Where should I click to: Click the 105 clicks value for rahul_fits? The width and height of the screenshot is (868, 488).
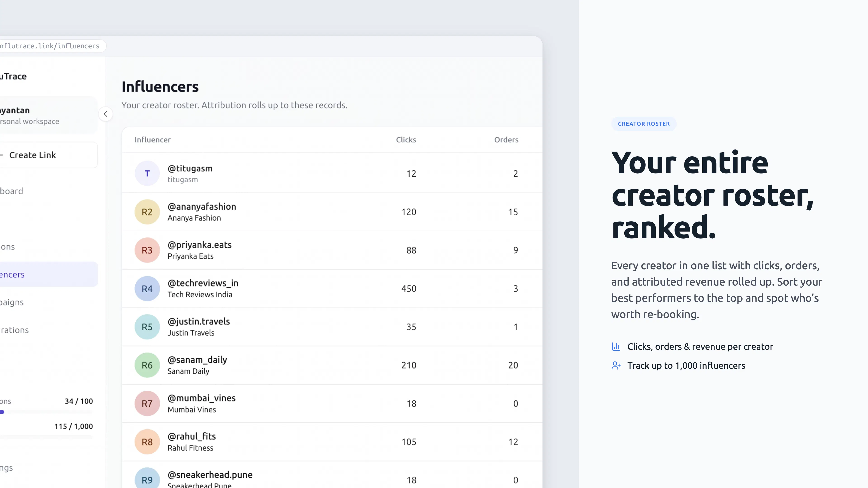409,442
